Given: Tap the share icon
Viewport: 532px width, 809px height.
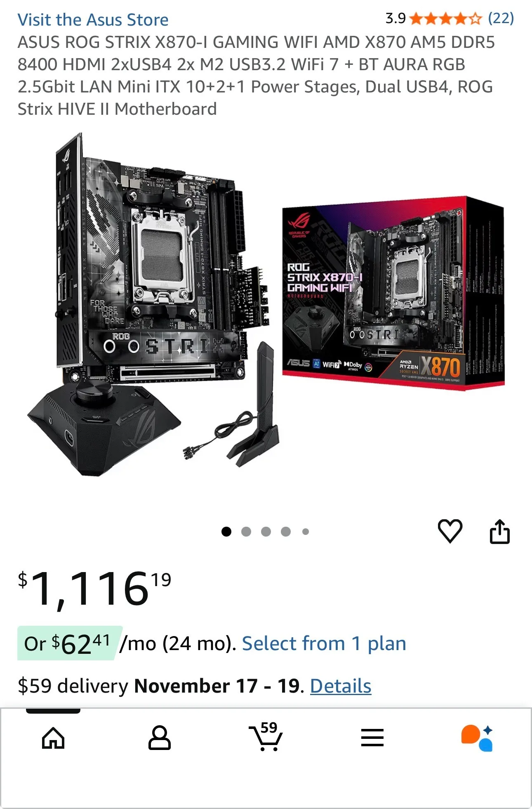Looking at the screenshot, I should point(499,531).
